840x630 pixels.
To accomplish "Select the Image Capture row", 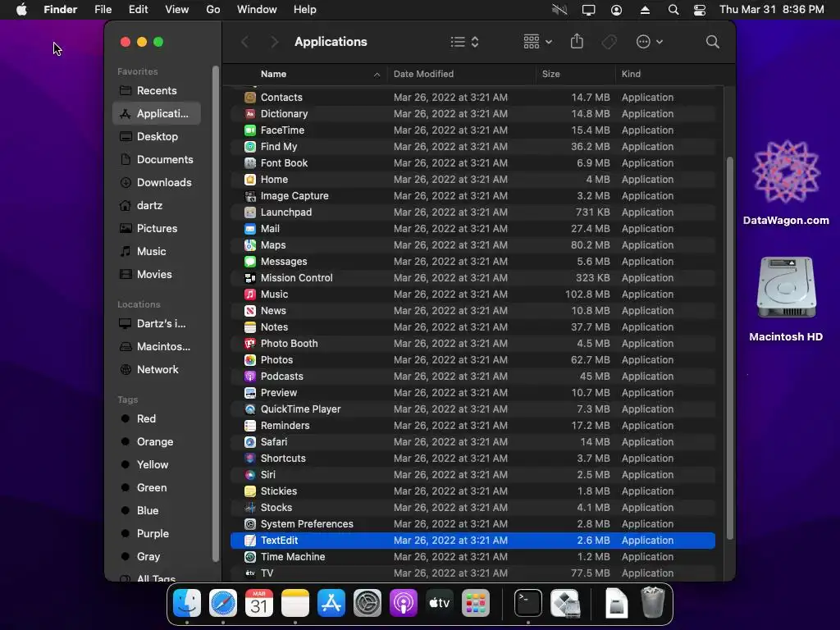I will click(x=472, y=196).
